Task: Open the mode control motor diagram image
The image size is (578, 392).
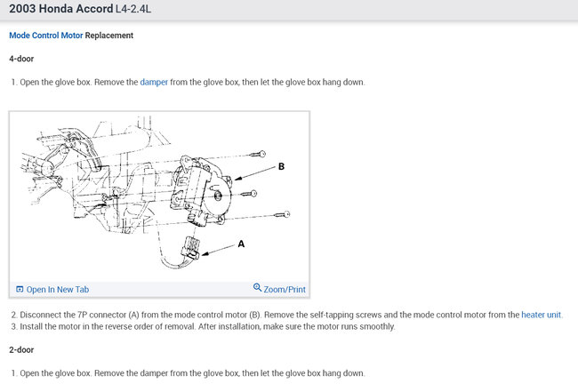Action: [159, 196]
